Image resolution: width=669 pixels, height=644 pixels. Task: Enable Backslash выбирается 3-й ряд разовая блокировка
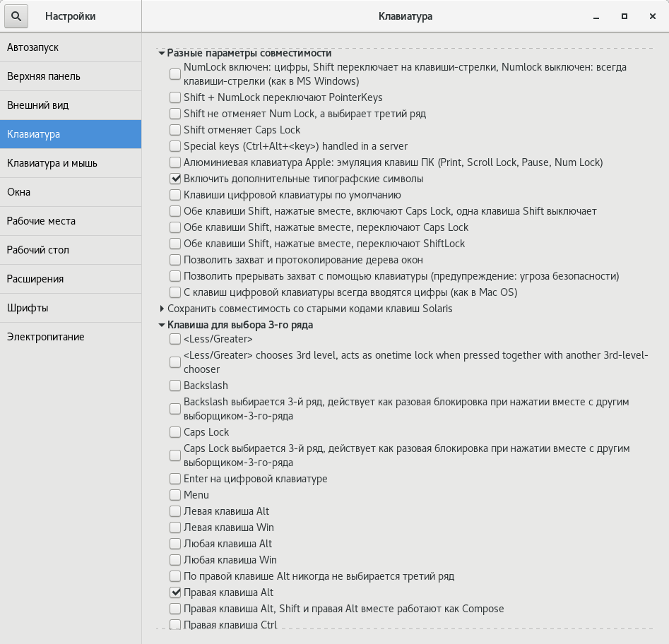[175, 409]
